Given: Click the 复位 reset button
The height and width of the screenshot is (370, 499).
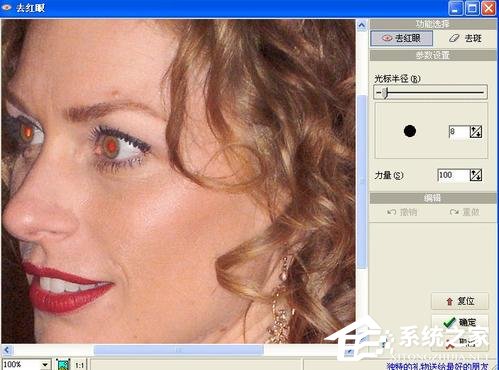Looking at the screenshot, I should coord(460,301).
